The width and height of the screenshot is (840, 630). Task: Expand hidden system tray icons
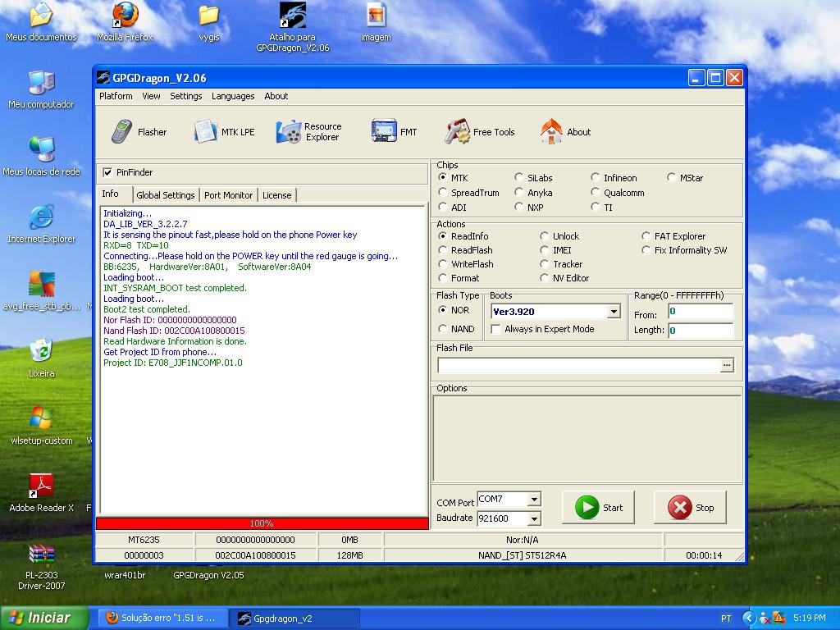pyautogui.click(x=748, y=618)
